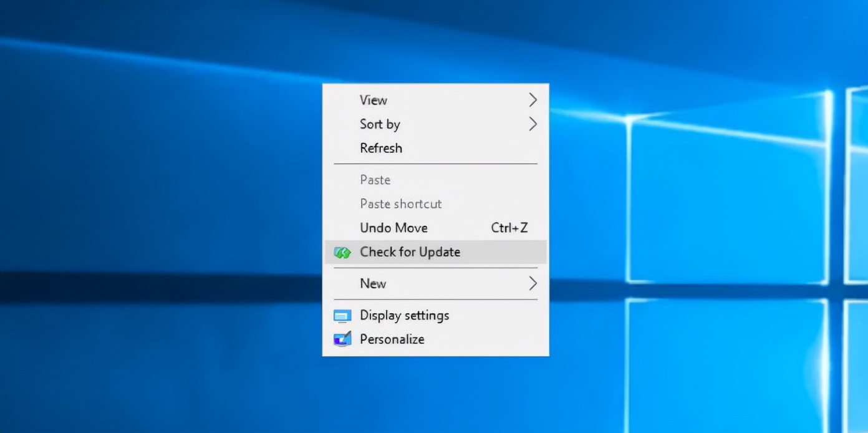The height and width of the screenshot is (433, 868).
Task: Select Refresh from the context menu
Action: pos(381,148)
